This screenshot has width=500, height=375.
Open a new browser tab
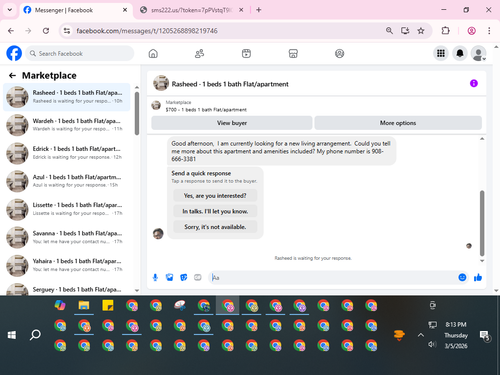(259, 10)
